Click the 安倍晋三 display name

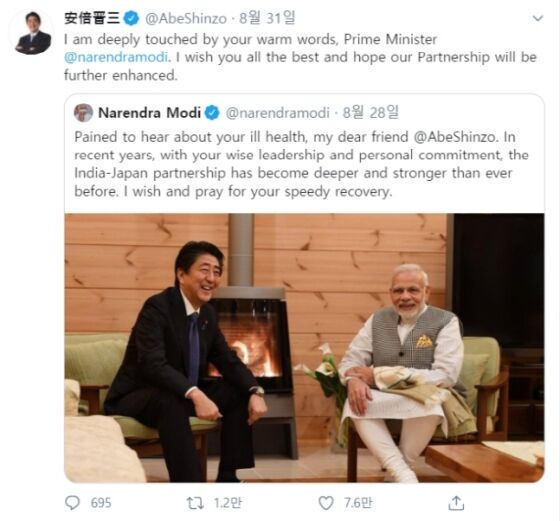[92, 18]
